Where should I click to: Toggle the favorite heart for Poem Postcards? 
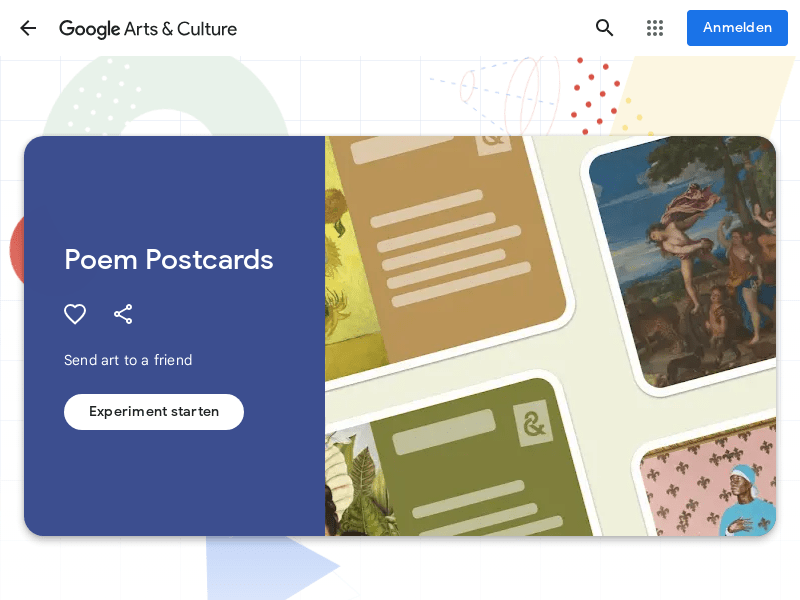point(75,314)
